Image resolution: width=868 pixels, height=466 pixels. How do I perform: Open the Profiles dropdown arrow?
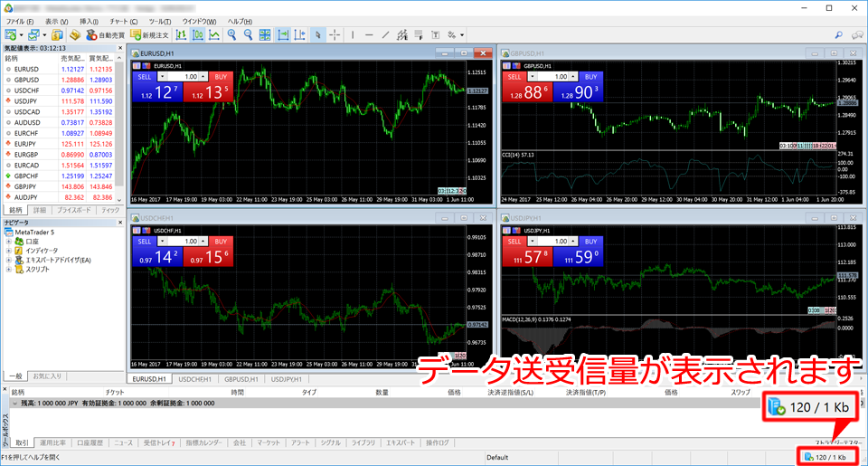pos(44,35)
